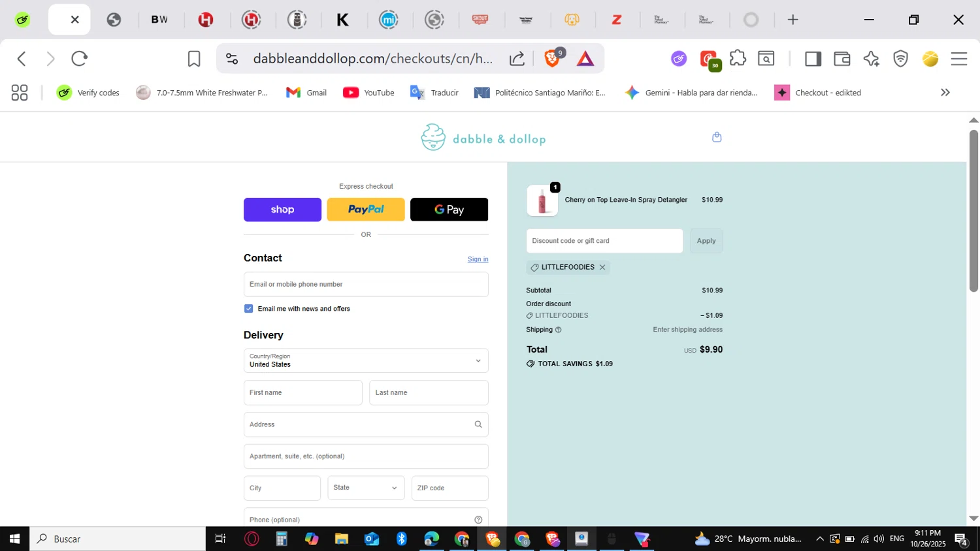This screenshot has width=980, height=551.
Task: Click the taskbar Buscar search box
Action: pyautogui.click(x=118, y=539)
